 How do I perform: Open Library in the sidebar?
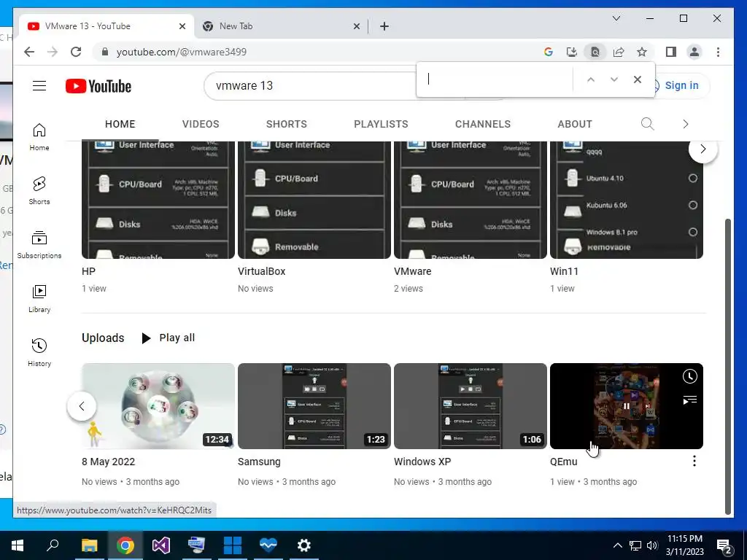point(39,298)
